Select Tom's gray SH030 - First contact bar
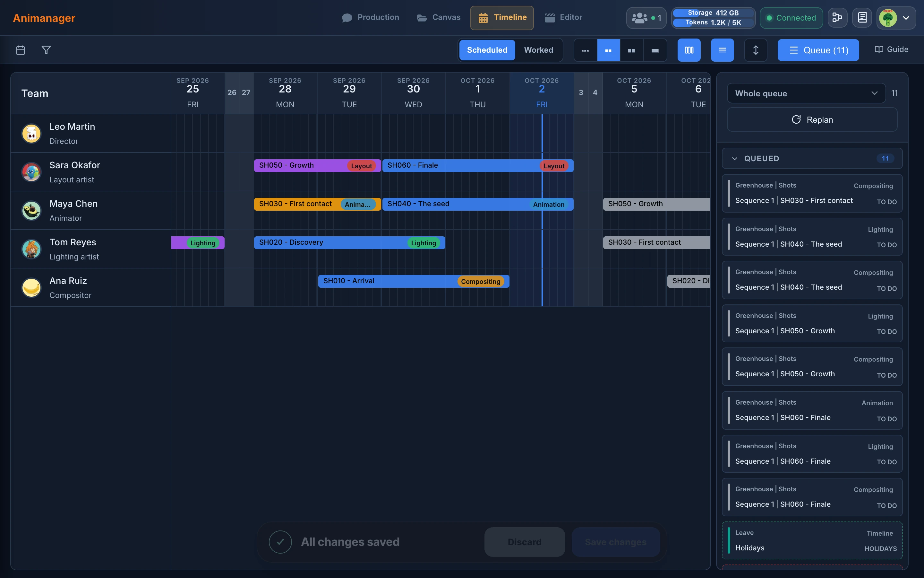 pyautogui.click(x=656, y=243)
